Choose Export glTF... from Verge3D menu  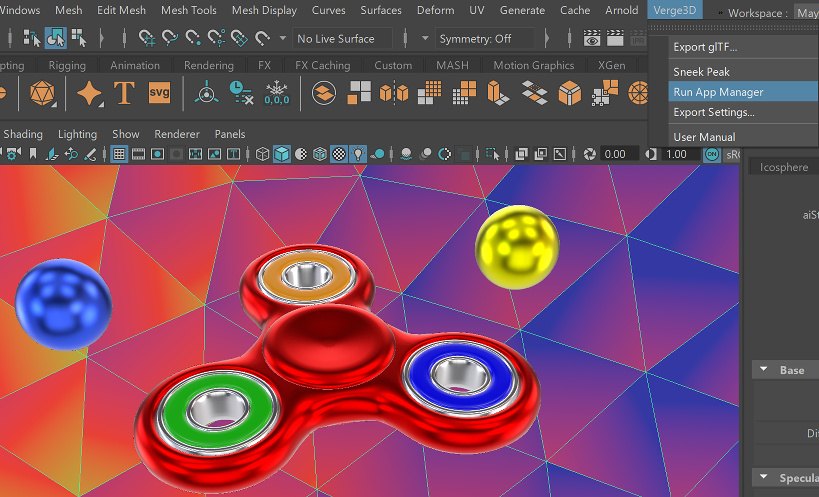(x=743, y=47)
